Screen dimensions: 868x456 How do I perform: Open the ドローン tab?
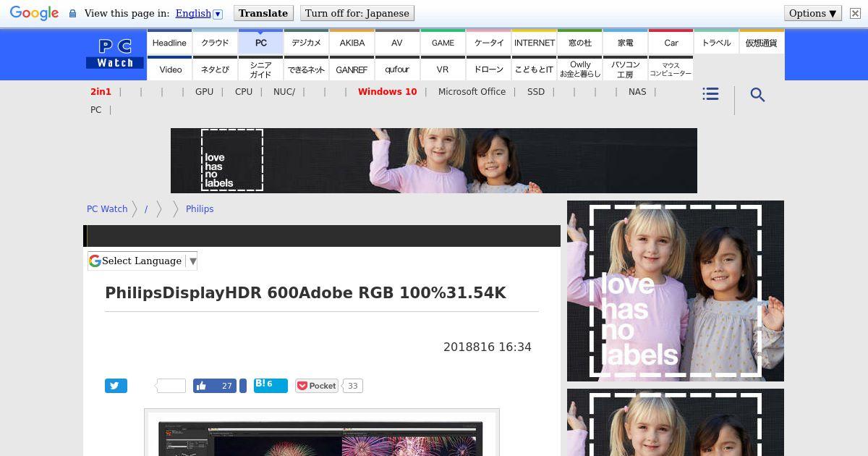pos(488,69)
